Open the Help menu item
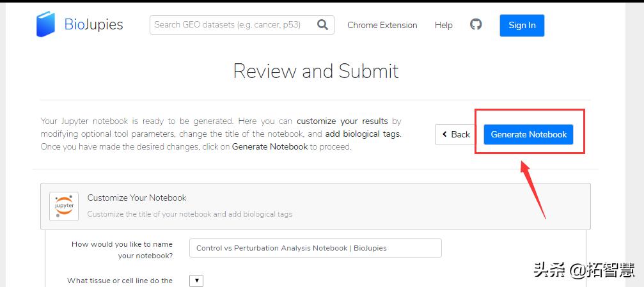The image size is (644, 287). point(443,26)
